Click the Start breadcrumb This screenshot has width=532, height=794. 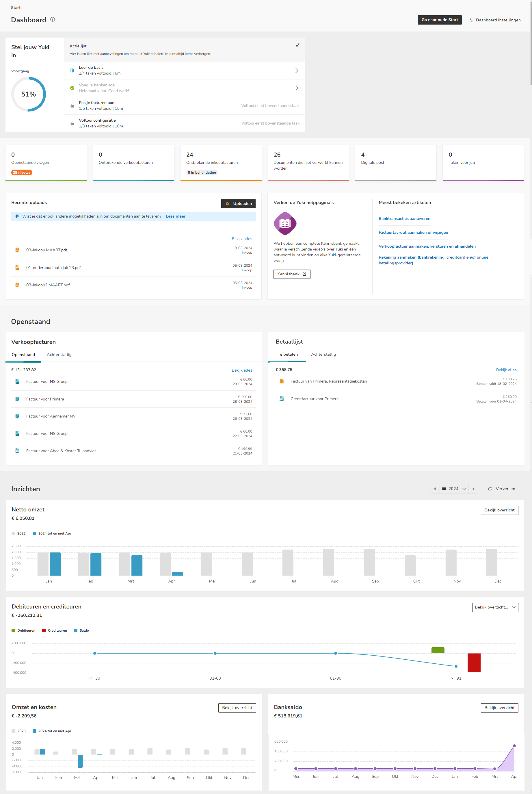pos(16,8)
